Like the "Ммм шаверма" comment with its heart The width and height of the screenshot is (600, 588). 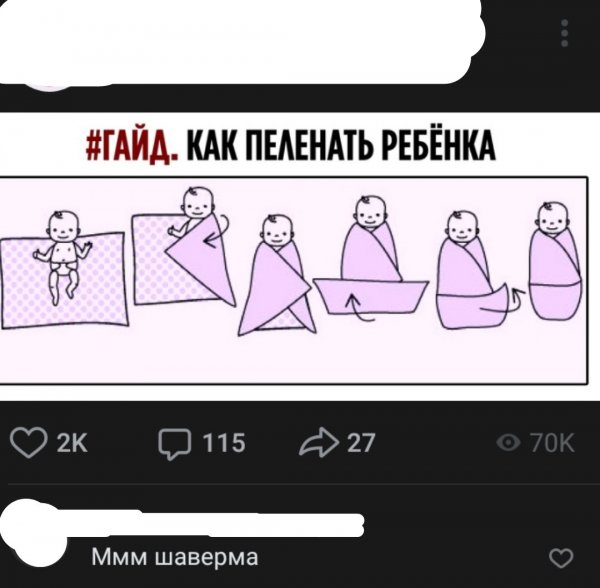561,558
